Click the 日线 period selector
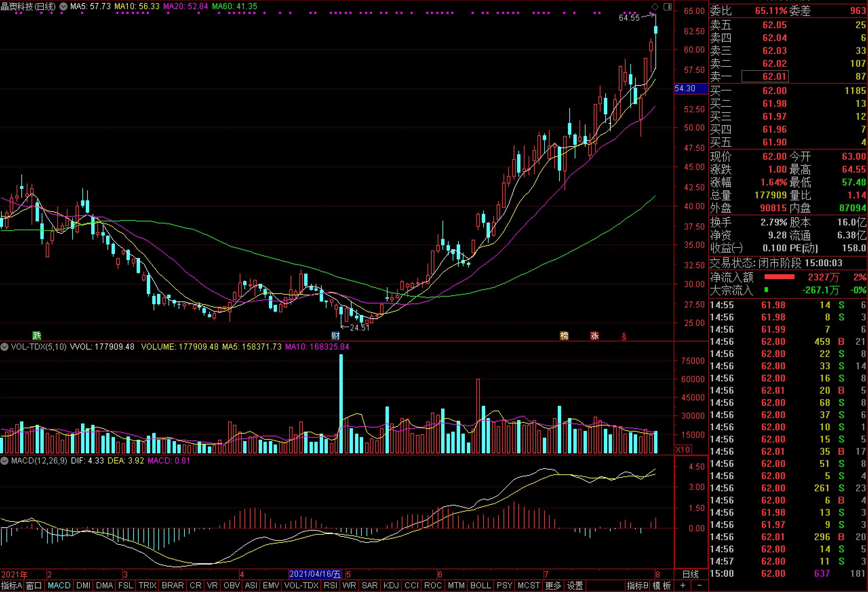The image size is (868, 592). [690, 574]
